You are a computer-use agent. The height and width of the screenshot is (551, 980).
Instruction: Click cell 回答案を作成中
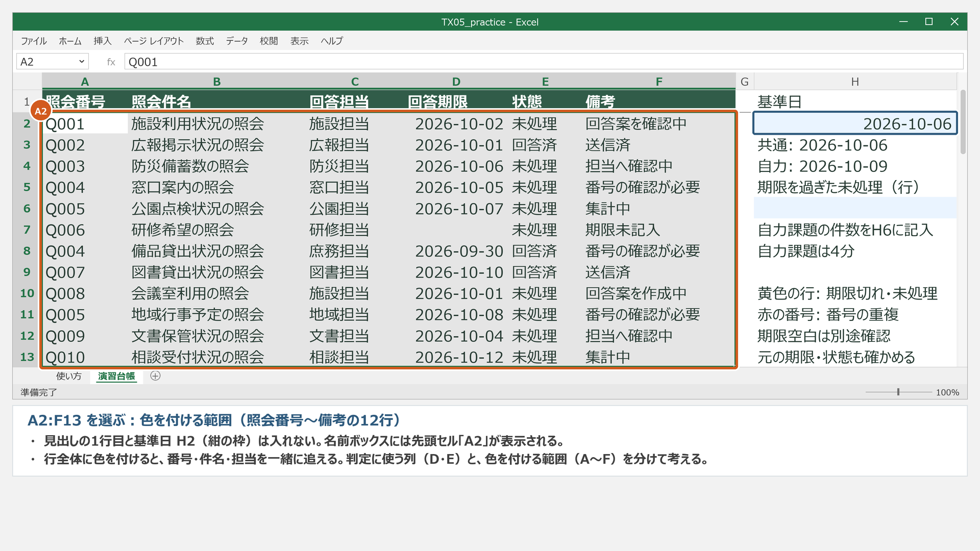pyautogui.click(x=659, y=293)
